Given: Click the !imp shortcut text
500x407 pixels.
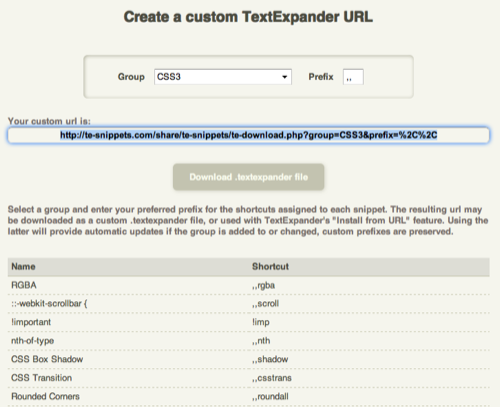Looking at the screenshot, I should pyautogui.click(x=261, y=322).
